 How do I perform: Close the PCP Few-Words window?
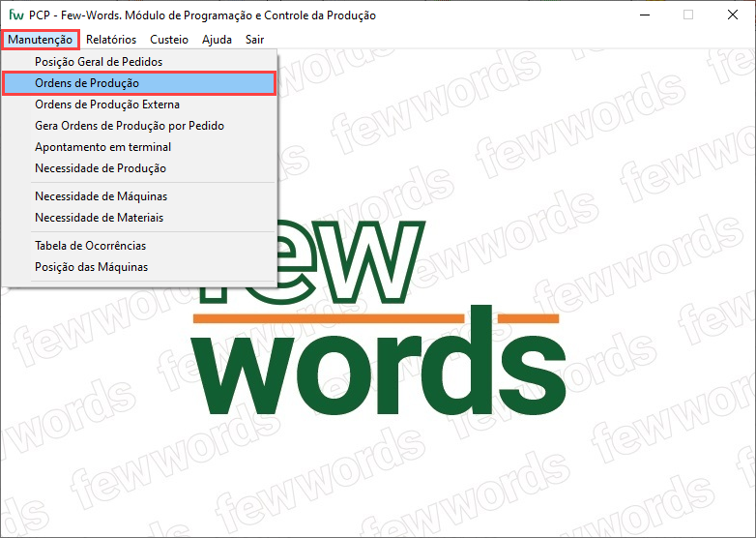(x=733, y=15)
